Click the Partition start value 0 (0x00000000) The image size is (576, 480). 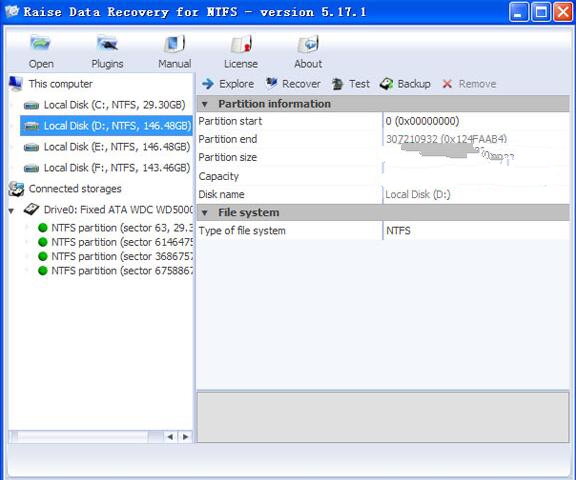pyautogui.click(x=422, y=121)
